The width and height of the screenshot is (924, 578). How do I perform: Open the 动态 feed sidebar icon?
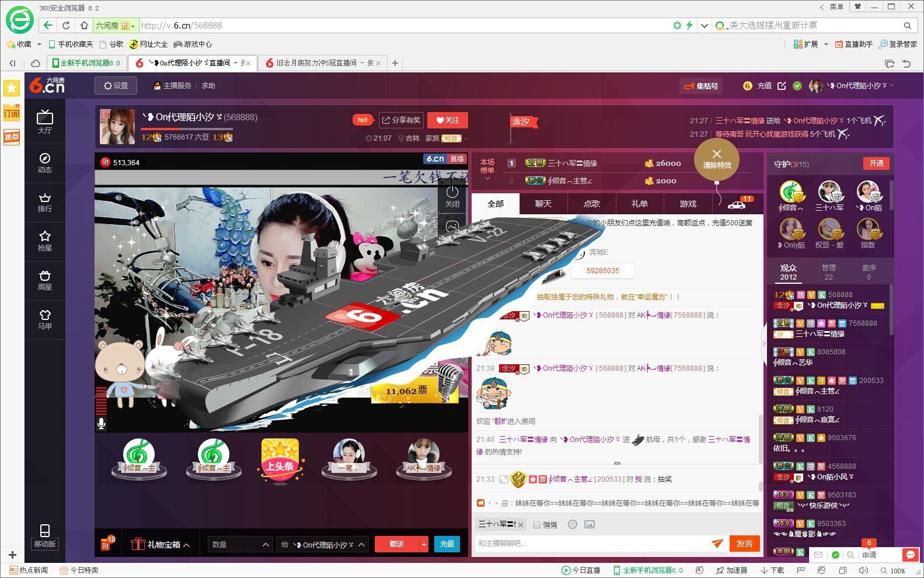tap(45, 162)
